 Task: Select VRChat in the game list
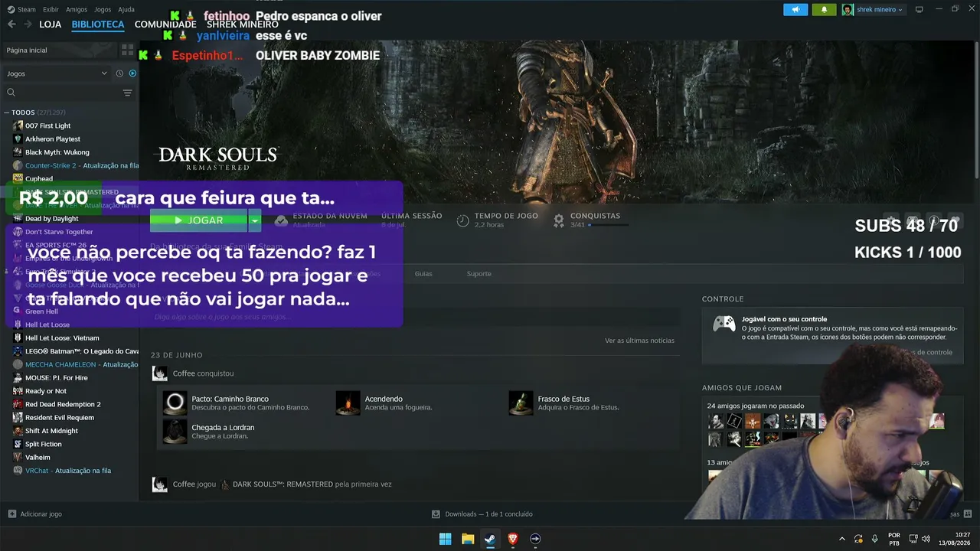tap(67, 471)
